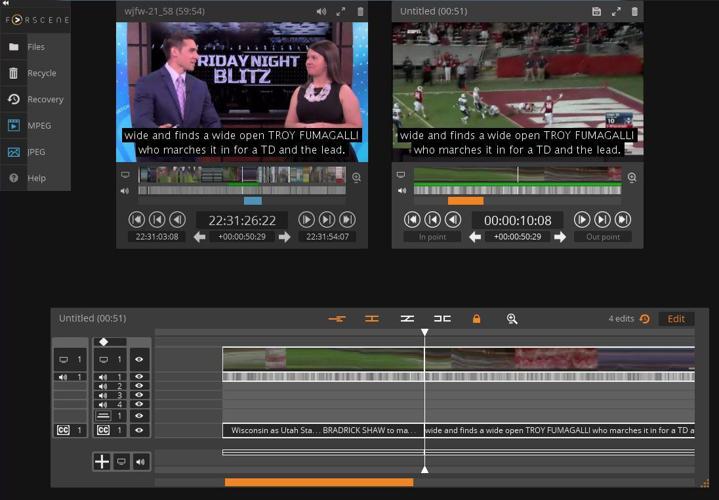Image resolution: width=719 pixels, height=500 pixels.
Task: Click right arrow beside source duration
Action: tap(284, 237)
